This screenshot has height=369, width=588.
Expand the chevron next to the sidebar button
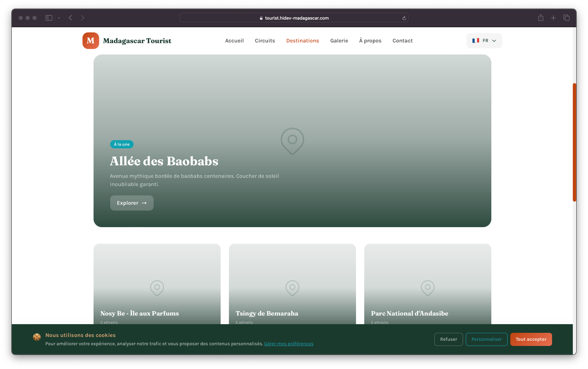(58, 18)
